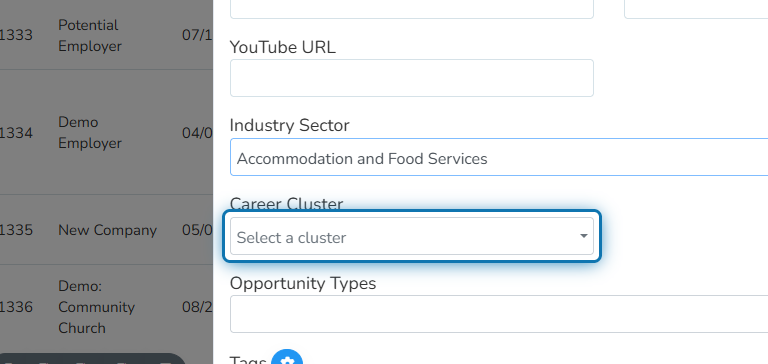Open the "Select a cluster" combo box
The image size is (768, 364).
(411, 236)
